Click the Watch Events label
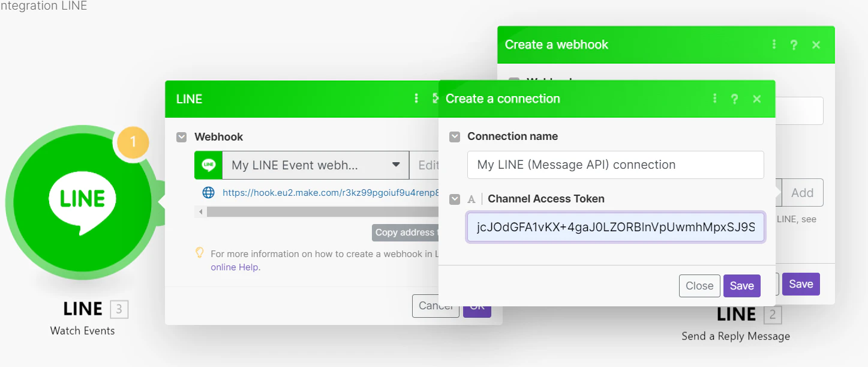 82,330
